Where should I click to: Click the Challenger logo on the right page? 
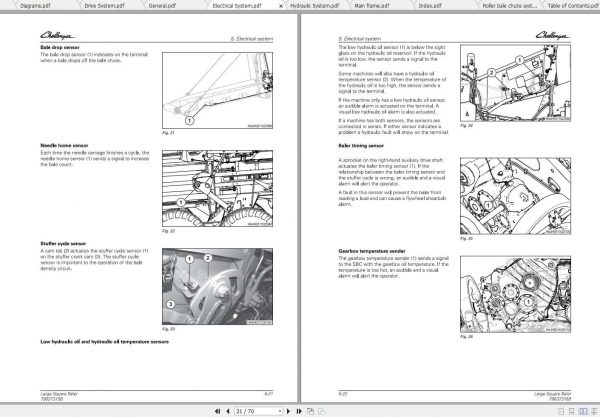tap(553, 35)
